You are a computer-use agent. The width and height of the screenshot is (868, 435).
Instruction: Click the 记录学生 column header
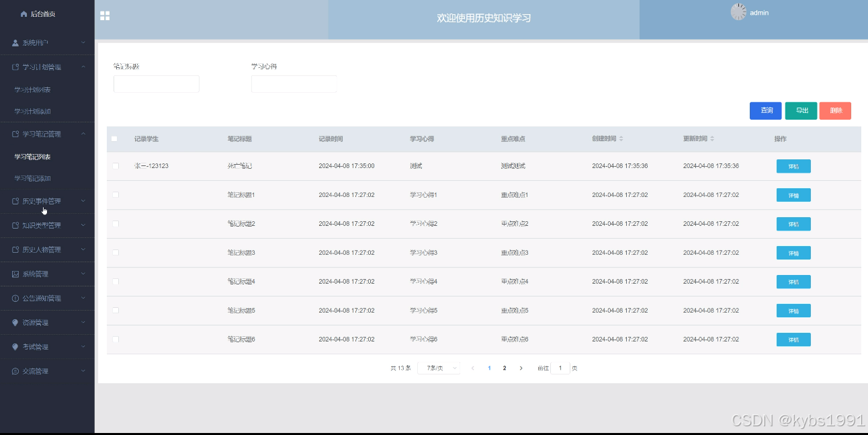tap(146, 139)
